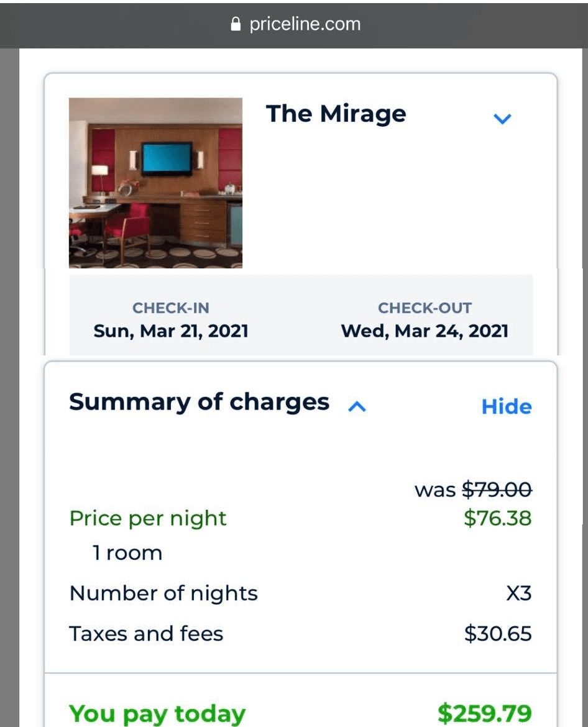Click the Taxes and fees label
This screenshot has width=588, height=727.
coord(146,634)
